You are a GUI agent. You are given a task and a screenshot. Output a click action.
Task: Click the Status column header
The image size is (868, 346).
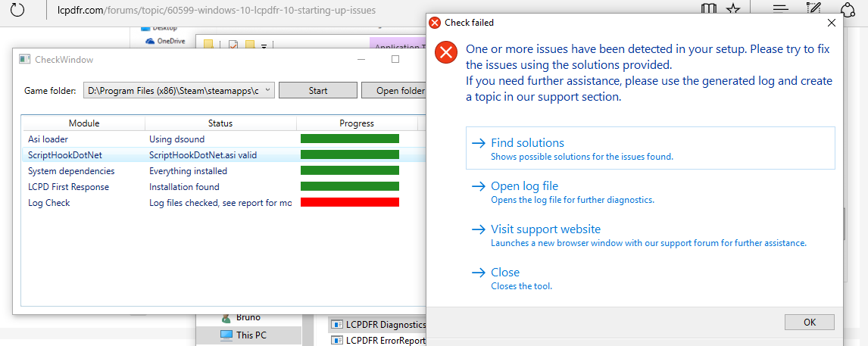[220, 123]
